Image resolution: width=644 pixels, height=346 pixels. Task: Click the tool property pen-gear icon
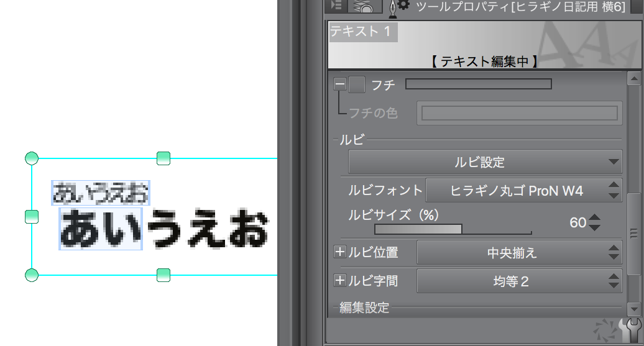coord(398,7)
